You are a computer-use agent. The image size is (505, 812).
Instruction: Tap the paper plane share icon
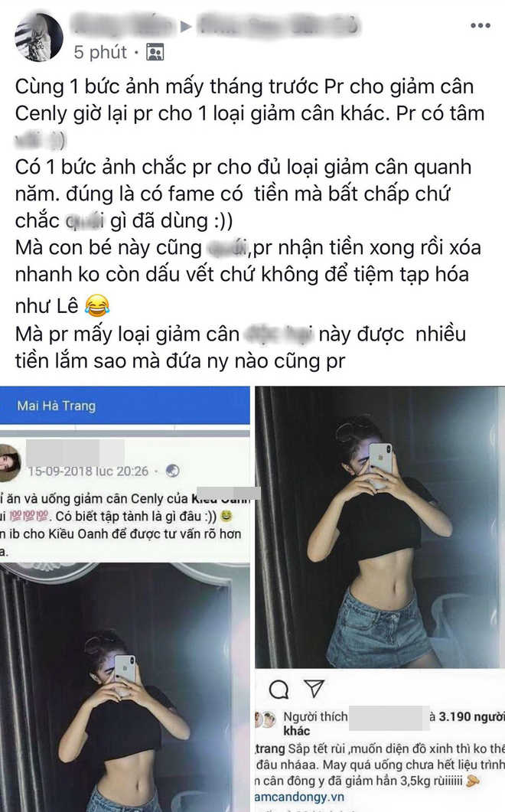pyautogui.click(x=314, y=688)
